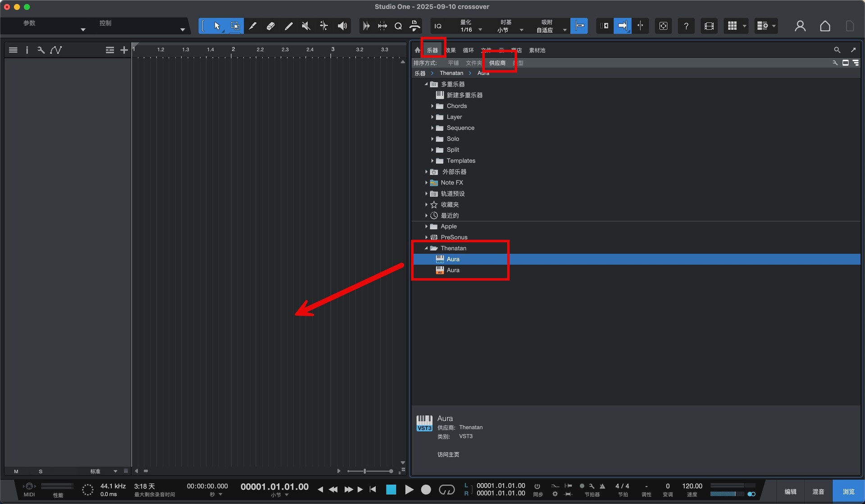This screenshot has width=865, height=504.
Task: Click the Stop transport button
Action: [x=391, y=490]
